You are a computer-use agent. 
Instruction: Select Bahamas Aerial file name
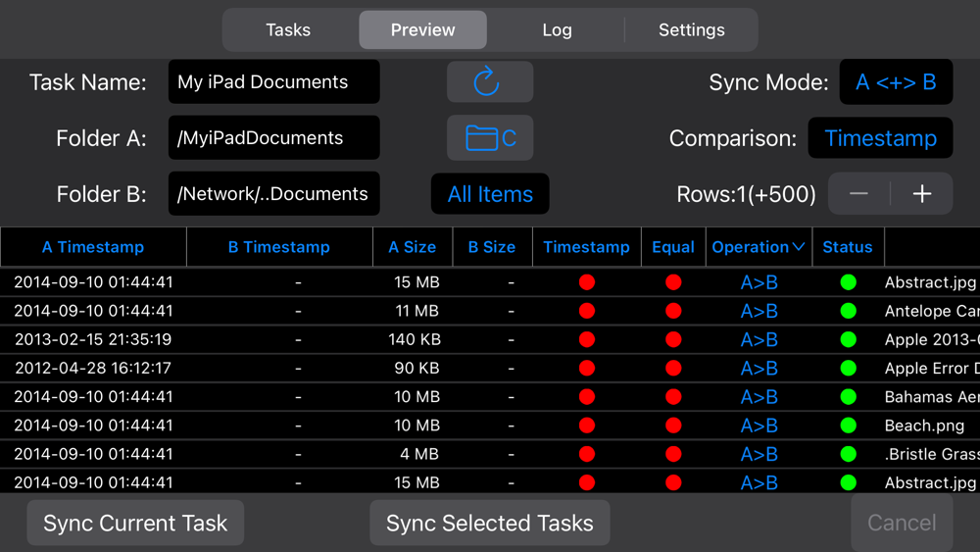click(932, 397)
